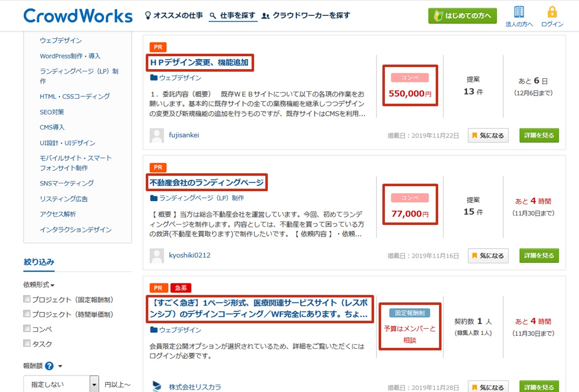Viewport: 579px width, 392px height.
Task: Switch to the 絞り込み tab
Action: pos(39,262)
